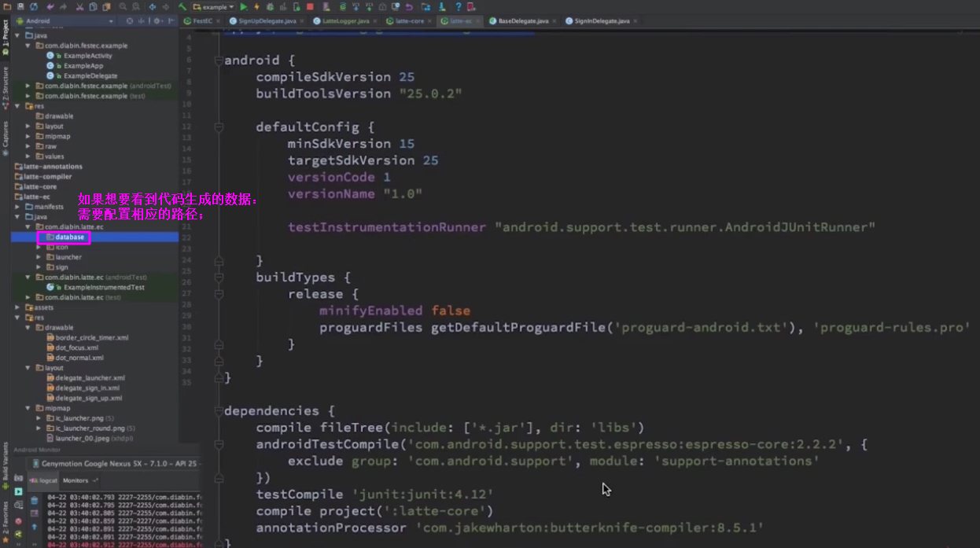
Task: Select border_circle_timer.xml file
Action: (x=87, y=337)
